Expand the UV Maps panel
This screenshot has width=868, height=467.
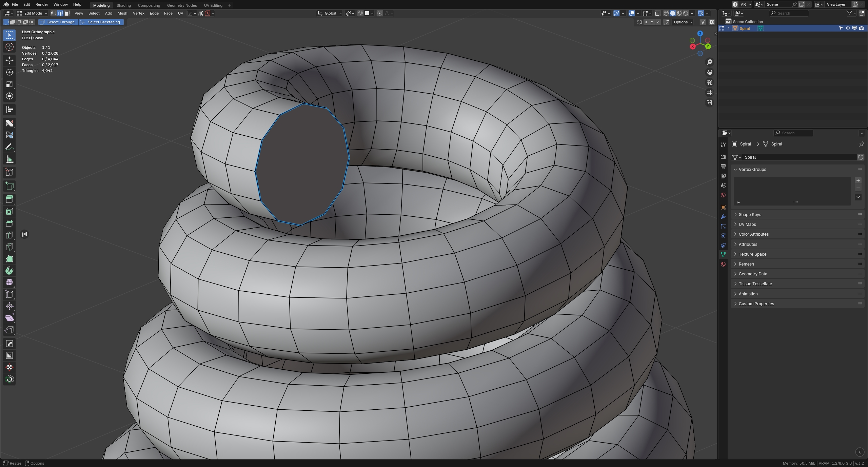tap(797, 225)
